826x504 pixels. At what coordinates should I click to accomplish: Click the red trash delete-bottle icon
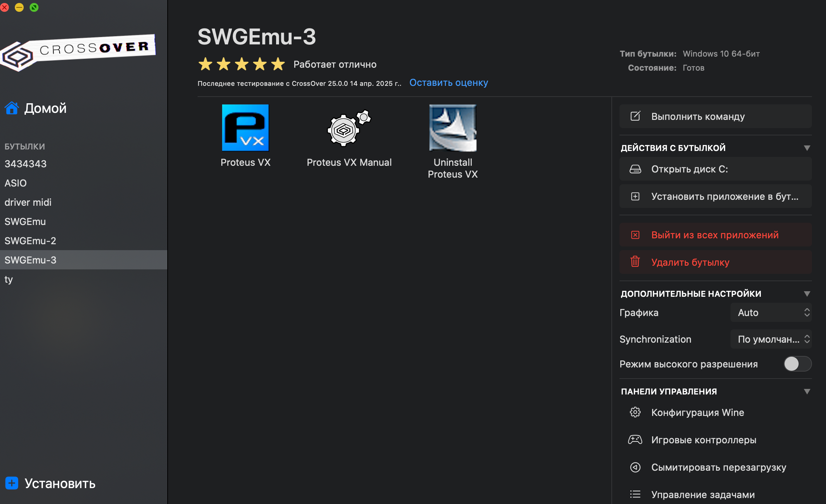(x=635, y=262)
